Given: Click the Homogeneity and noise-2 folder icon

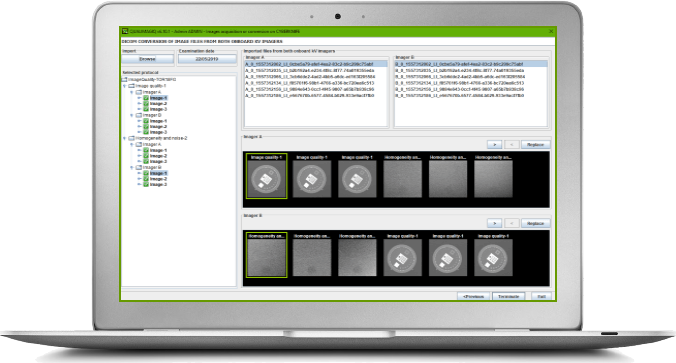Looking at the screenshot, I should pyautogui.click(x=131, y=138).
